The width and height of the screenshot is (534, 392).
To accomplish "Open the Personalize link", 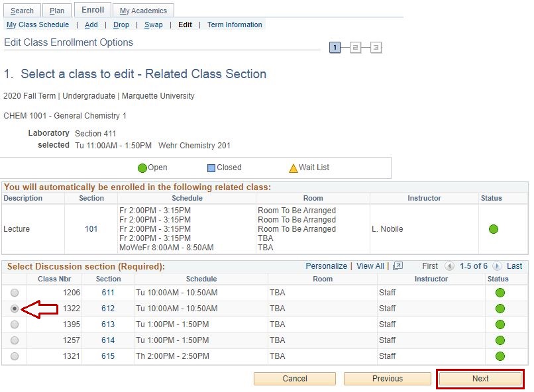I will 326,266.
